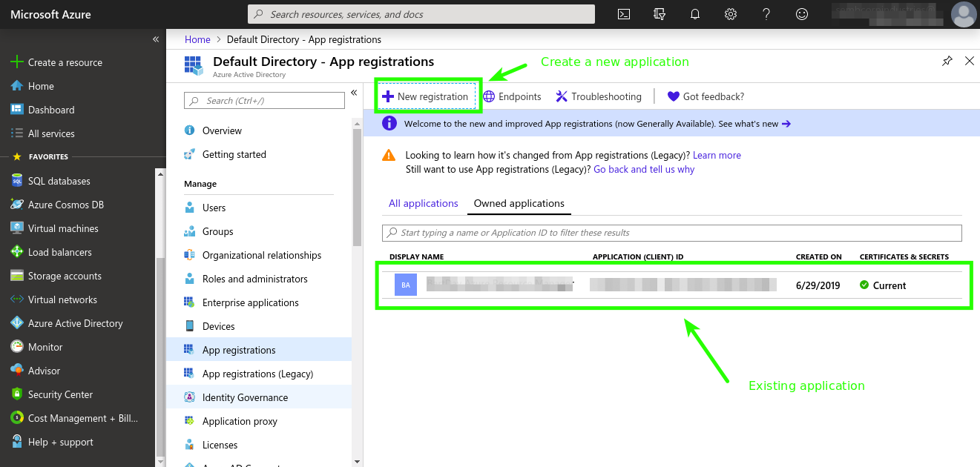Click the DISPLAY NAME column header
980x467 pixels.
coord(416,257)
